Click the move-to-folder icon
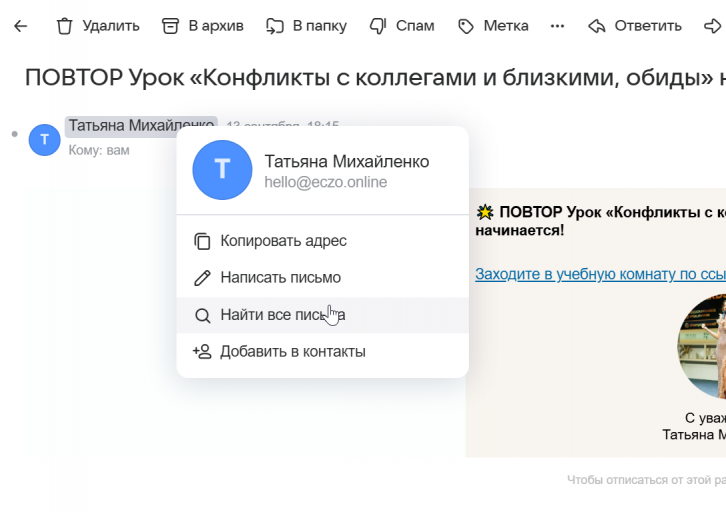The height and width of the screenshot is (512, 726). [275, 26]
